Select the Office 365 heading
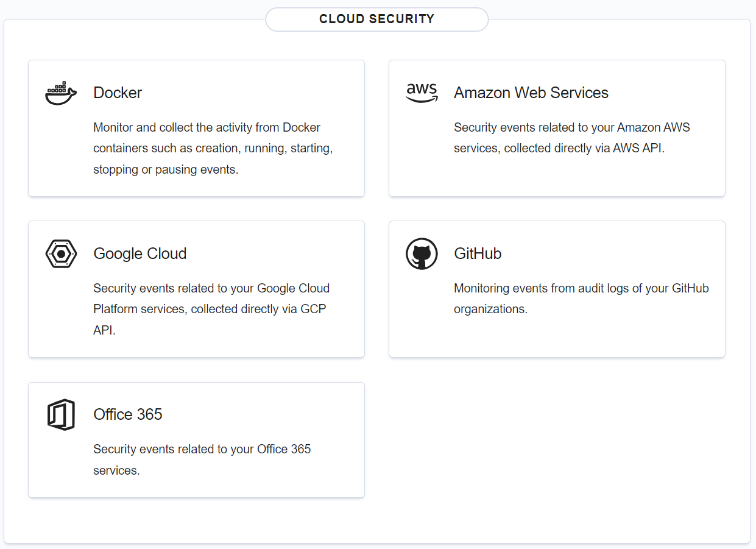Image resolution: width=756 pixels, height=549 pixels. click(x=128, y=414)
